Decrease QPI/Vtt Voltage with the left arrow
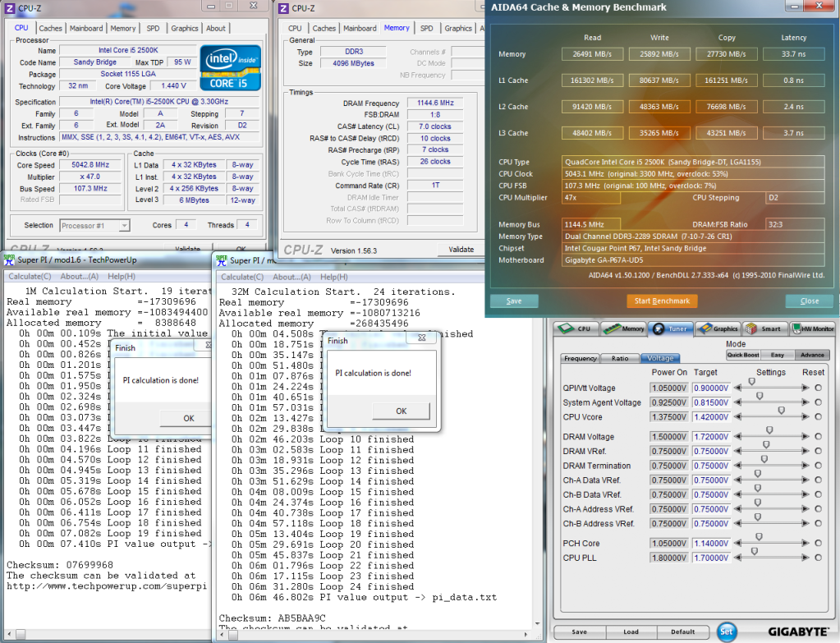The width and height of the screenshot is (840, 643). pos(738,388)
